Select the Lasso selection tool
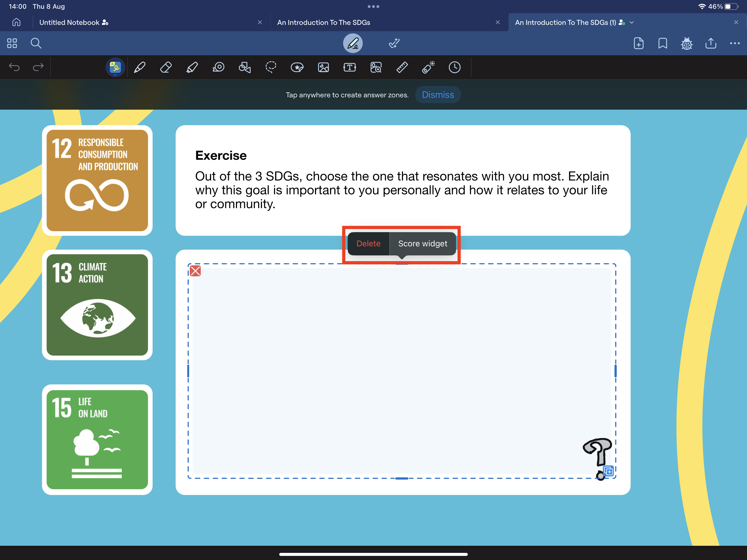This screenshot has height=560, width=747. click(x=271, y=67)
